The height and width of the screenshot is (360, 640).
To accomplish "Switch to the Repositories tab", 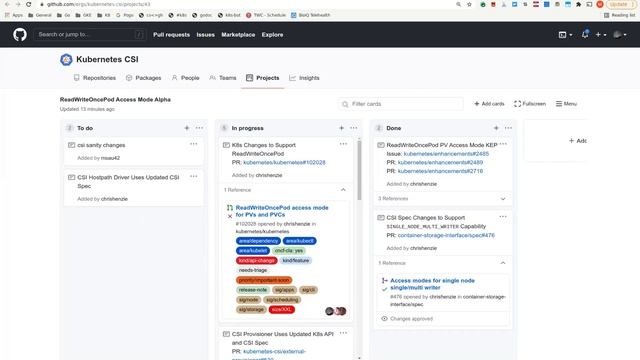I will point(95,78).
